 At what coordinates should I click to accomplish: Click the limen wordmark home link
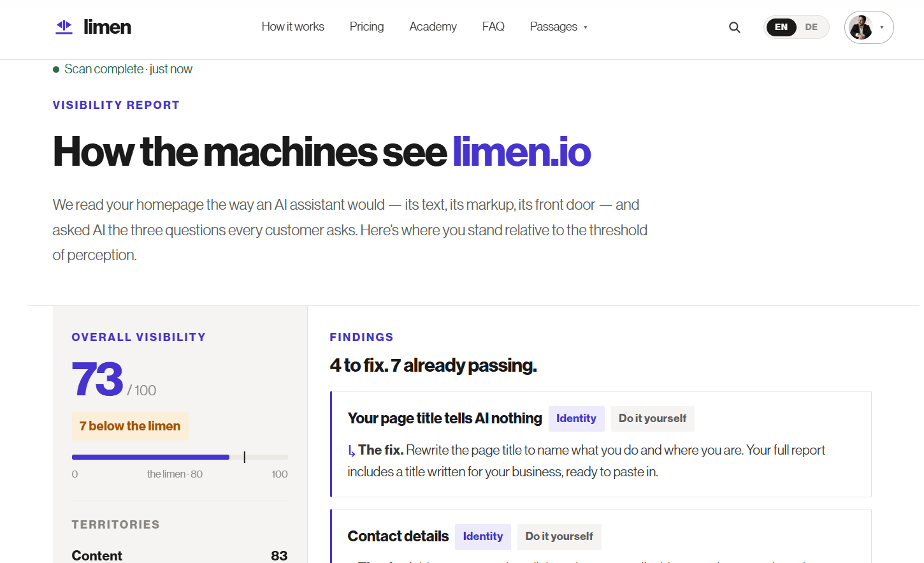107,27
